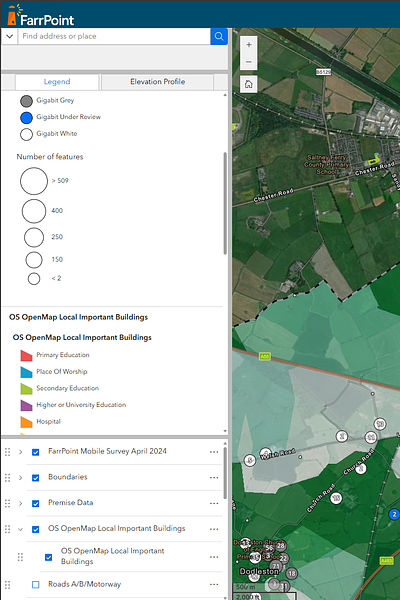Open options for OS OpenMap Important Buildings sublayer
Screen dimensions: 400x600
214,557
